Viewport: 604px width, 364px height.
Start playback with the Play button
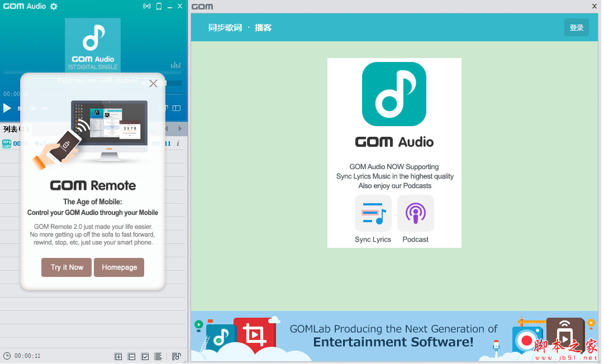[x=7, y=108]
